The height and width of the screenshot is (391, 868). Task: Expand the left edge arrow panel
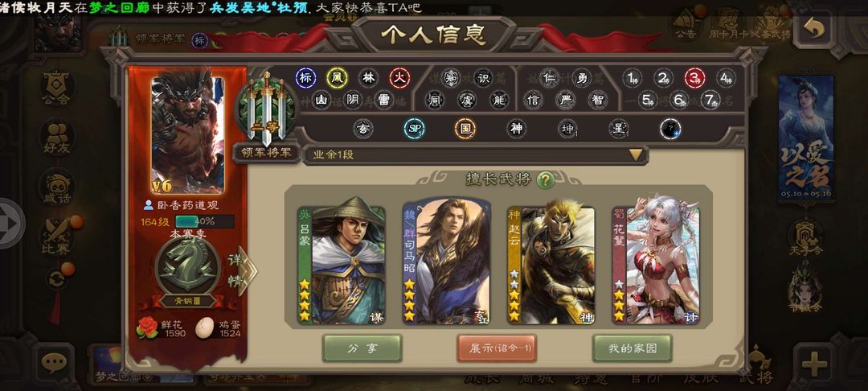pos(11,223)
